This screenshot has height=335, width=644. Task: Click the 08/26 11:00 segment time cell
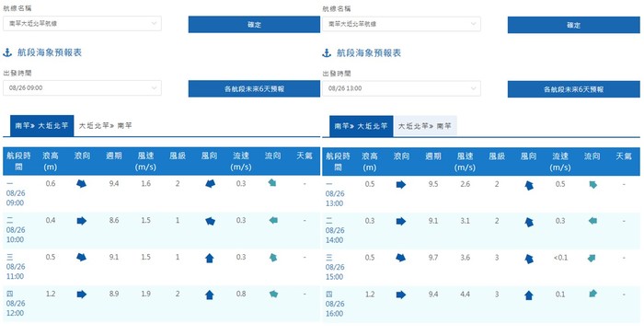(x=16, y=266)
